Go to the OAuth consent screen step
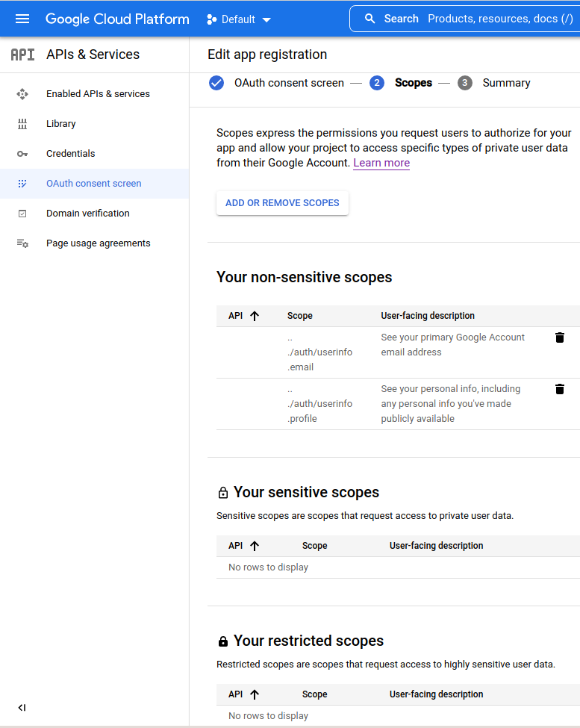This screenshot has width=580, height=728. 289,83
